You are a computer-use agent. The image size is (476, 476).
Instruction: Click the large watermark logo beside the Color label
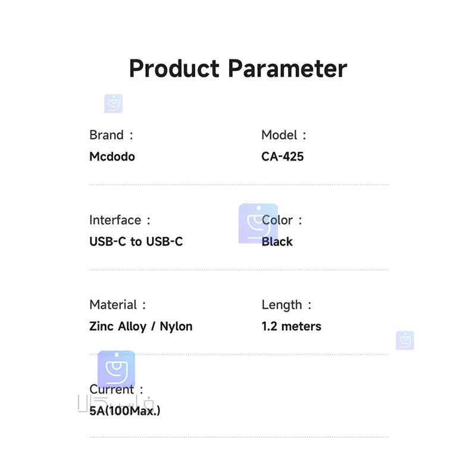click(x=258, y=223)
